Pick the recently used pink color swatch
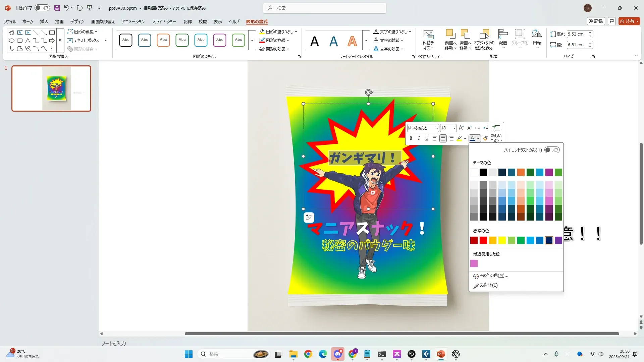The width and height of the screenshot is (644, 362). [x=474, y=263]
